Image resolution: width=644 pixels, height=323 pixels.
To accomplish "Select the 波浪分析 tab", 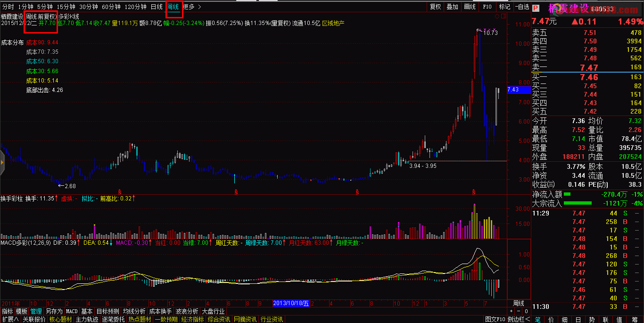I will tap(187, 311).
